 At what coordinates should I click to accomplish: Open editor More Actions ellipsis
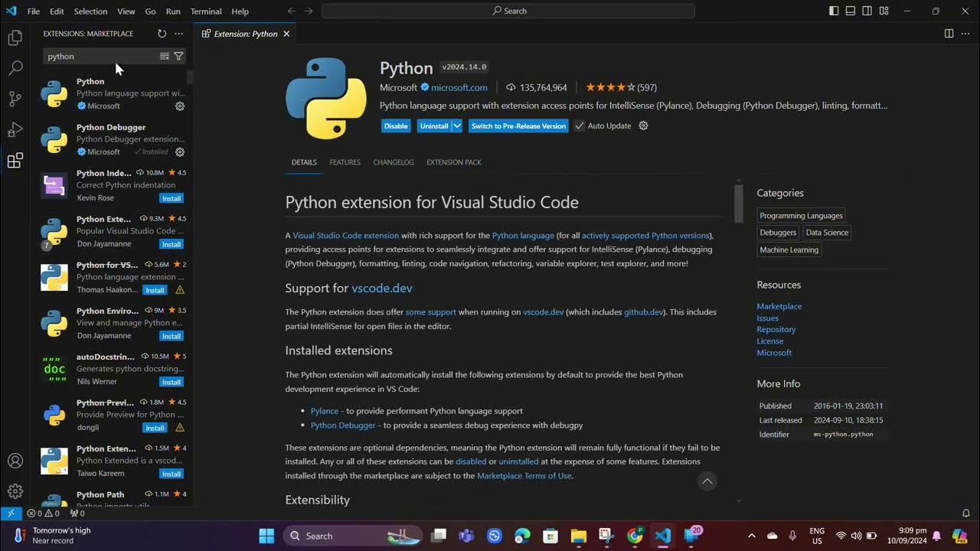point(965,34)
